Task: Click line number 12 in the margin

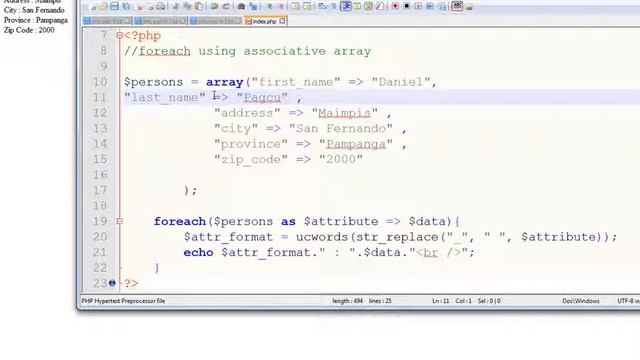Action: coord(100,113)
